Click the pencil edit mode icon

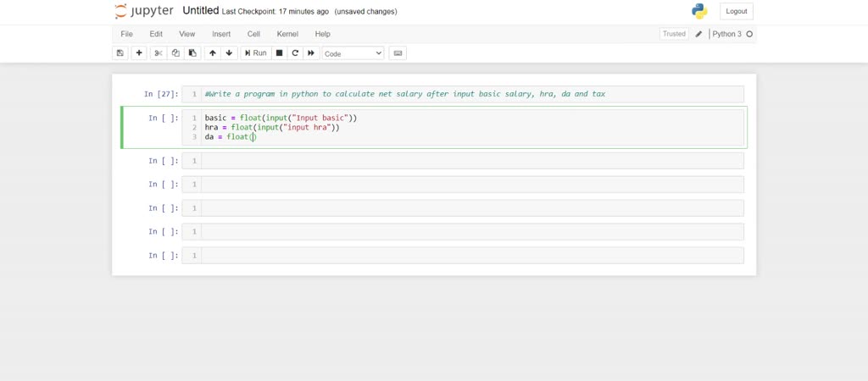pos(698,34)
